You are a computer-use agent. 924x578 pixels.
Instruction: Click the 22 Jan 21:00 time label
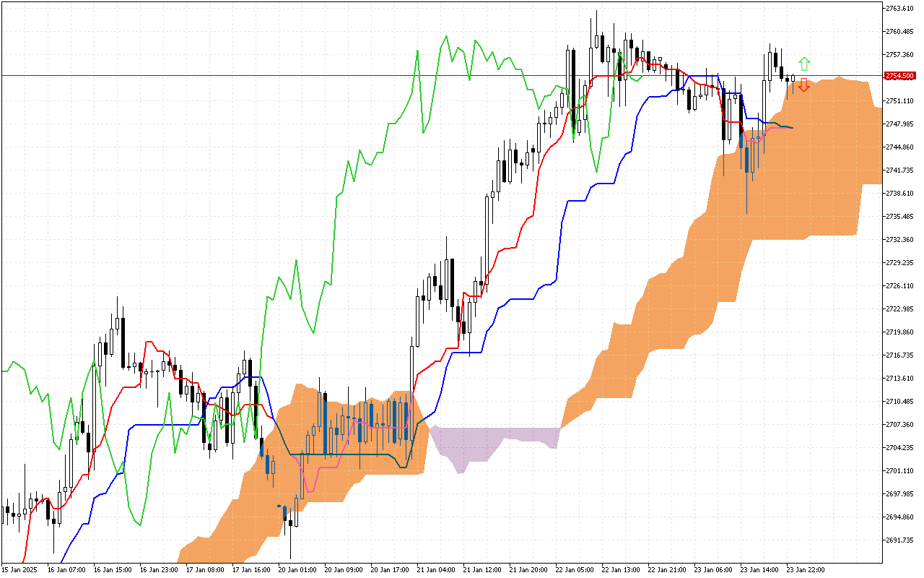[x=666, y=570]
